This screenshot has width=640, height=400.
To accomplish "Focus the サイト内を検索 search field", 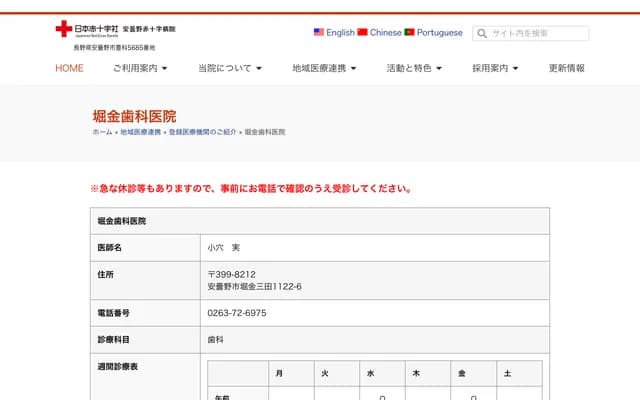I will (537, 33).
